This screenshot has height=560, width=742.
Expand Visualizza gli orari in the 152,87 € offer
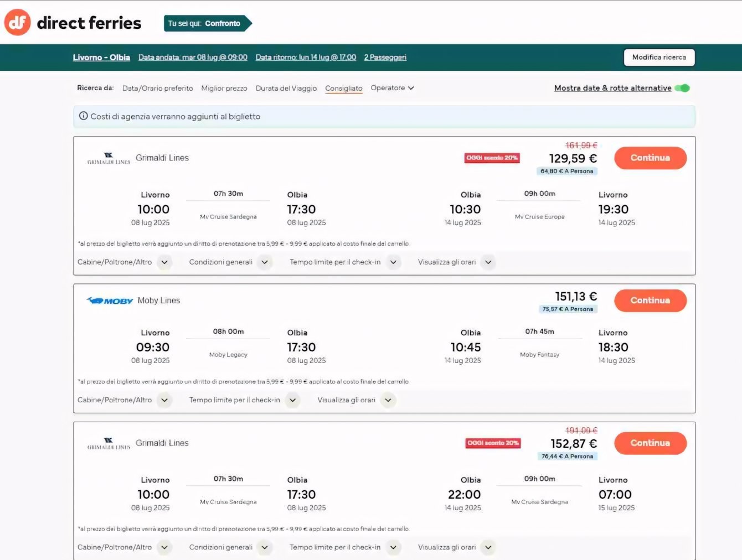(x=488, y=547)
